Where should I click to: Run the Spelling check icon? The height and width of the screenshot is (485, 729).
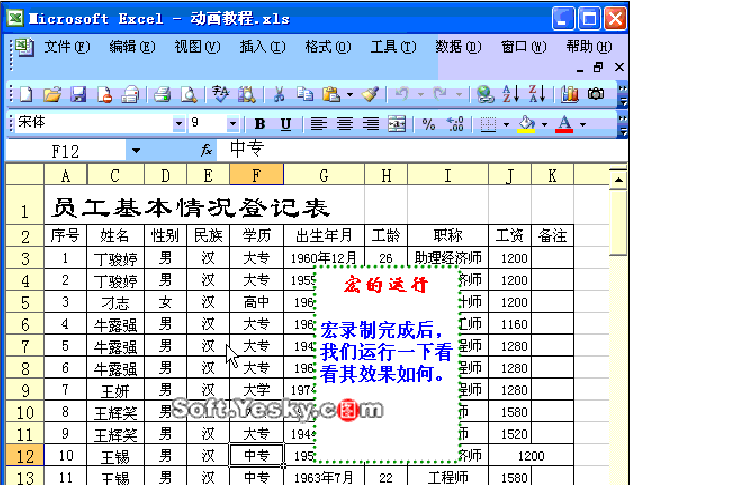[220, 94]
